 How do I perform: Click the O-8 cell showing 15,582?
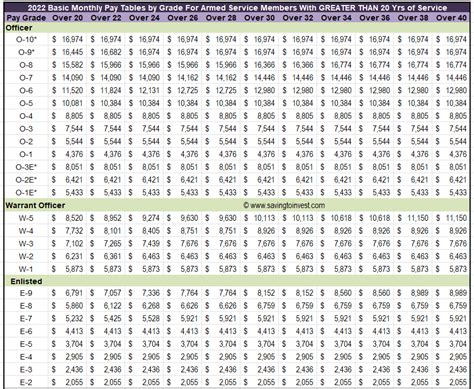tap(67, 65)
